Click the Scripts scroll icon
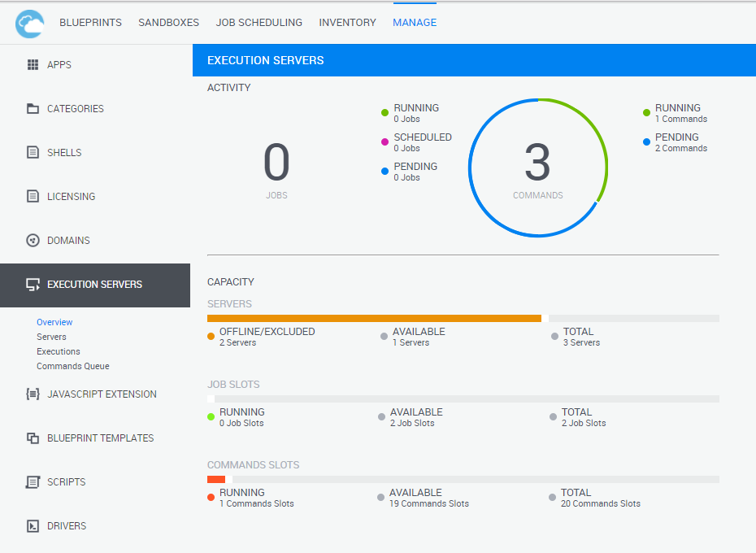The height and width of the screenshot is (553, 756). 33,482
